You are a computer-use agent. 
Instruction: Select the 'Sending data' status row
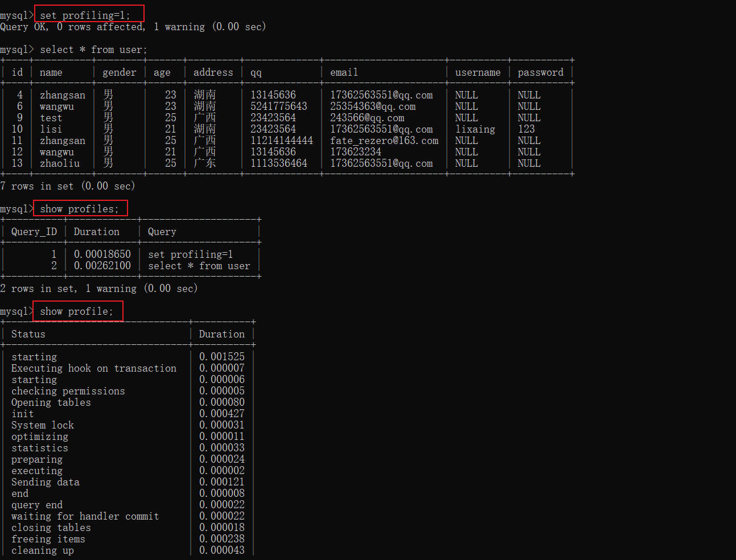tap(46, 482)
